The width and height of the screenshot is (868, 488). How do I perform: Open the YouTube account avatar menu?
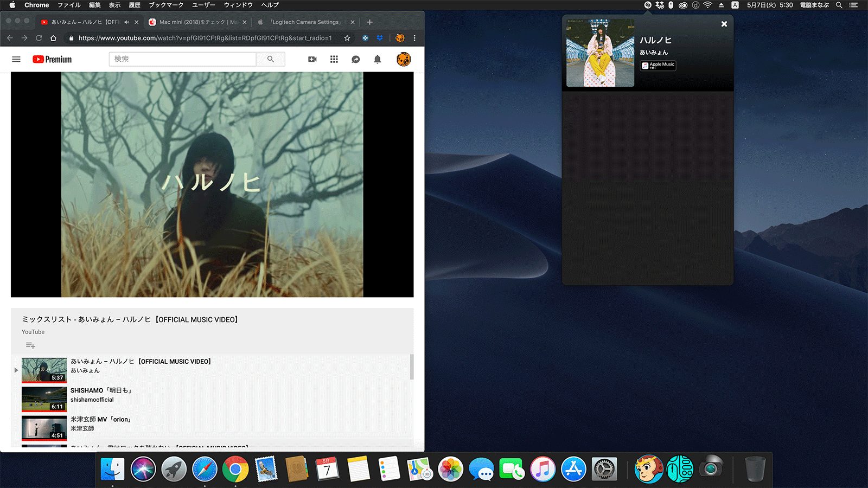[x=404, y=59]
